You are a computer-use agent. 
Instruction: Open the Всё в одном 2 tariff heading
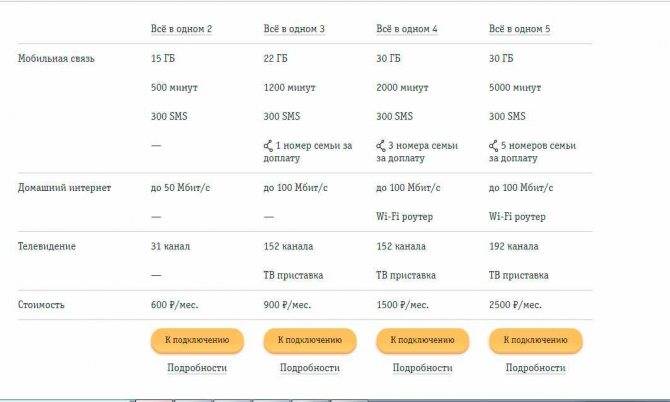tap(181, 29)
